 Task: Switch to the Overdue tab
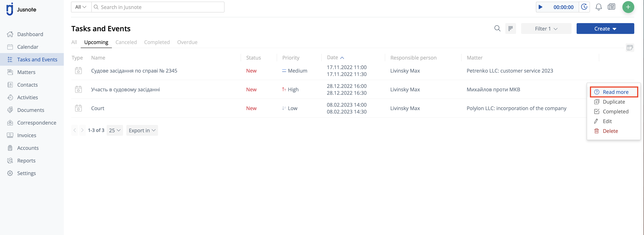(187, 42)
